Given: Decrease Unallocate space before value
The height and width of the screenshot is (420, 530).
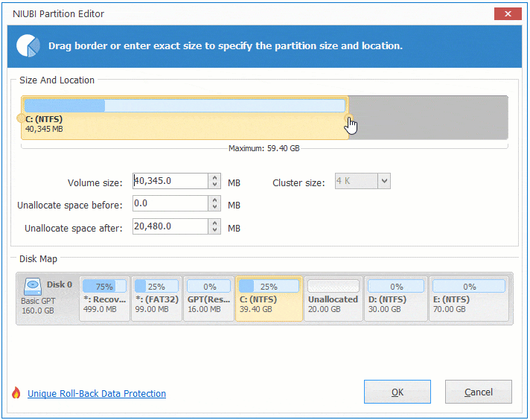Looking at the screenshot, I should pyautogui.click(x=214, y=207).
